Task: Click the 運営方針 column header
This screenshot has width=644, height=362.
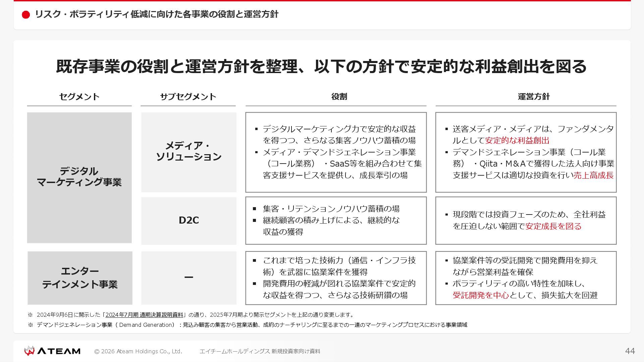Action: tap(533, 97)
